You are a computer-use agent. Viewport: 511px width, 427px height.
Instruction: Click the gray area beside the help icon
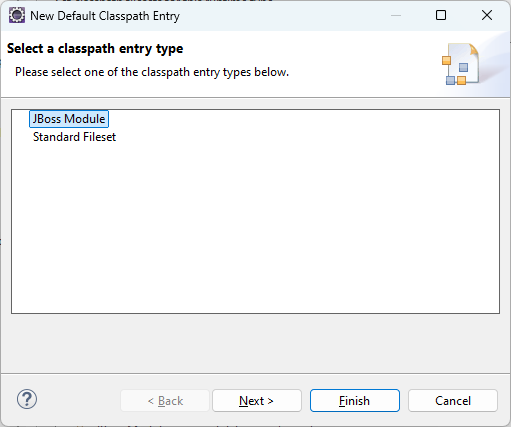[x=78, y=400]
